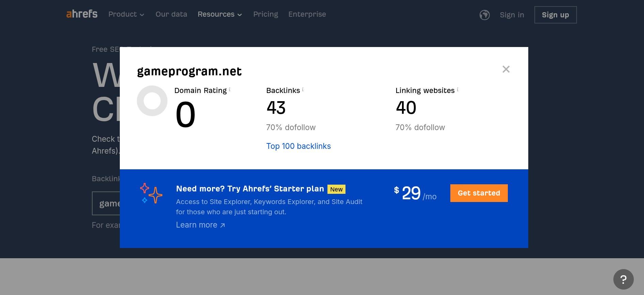Click the domain input field behind the dialog
This screenshot has height=295, width=644.
106,203
